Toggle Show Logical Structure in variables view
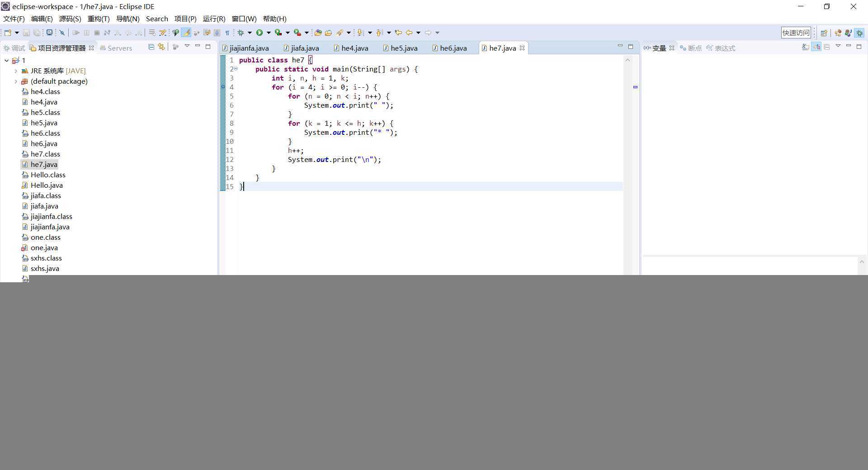The height and width of the screenshot is (470, 868). 816,47
